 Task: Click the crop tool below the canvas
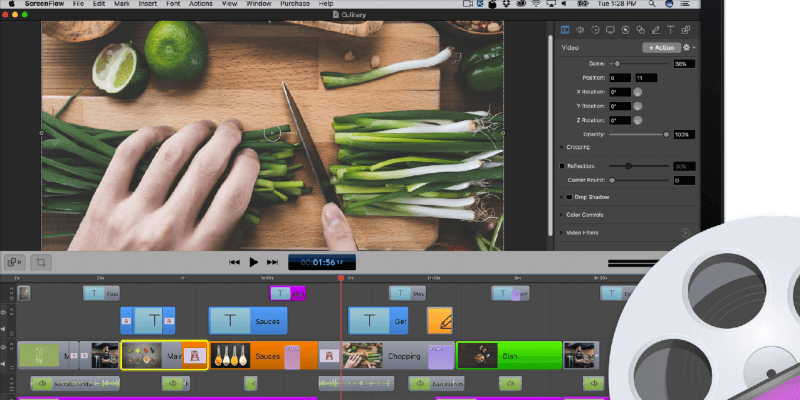[x=42, y=261]
